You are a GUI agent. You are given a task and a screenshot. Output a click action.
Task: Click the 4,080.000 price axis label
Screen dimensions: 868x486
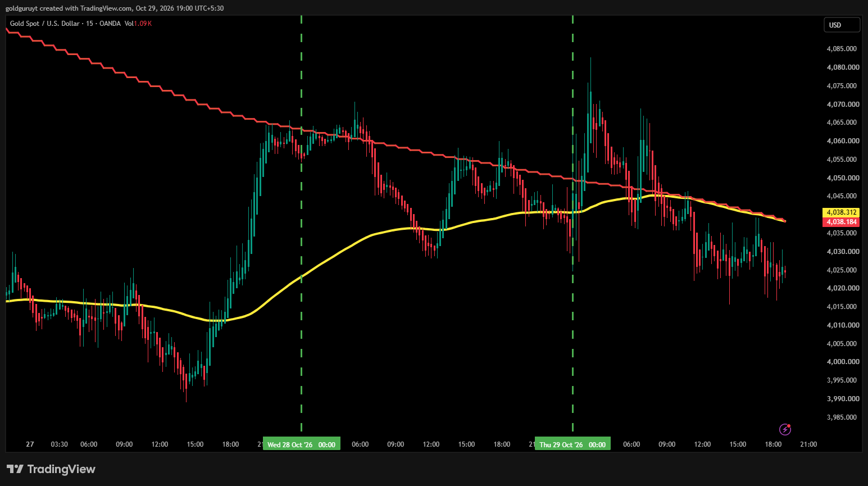(843, 67)
